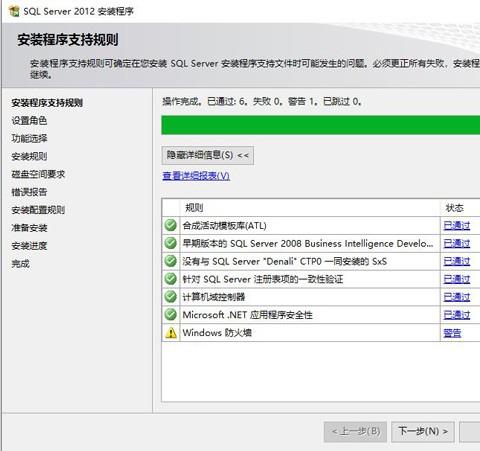Image resolution: width=480 pixels, height=451 pixels.
Task: Open the 查看详细报表(V) link
Action: 196,176
